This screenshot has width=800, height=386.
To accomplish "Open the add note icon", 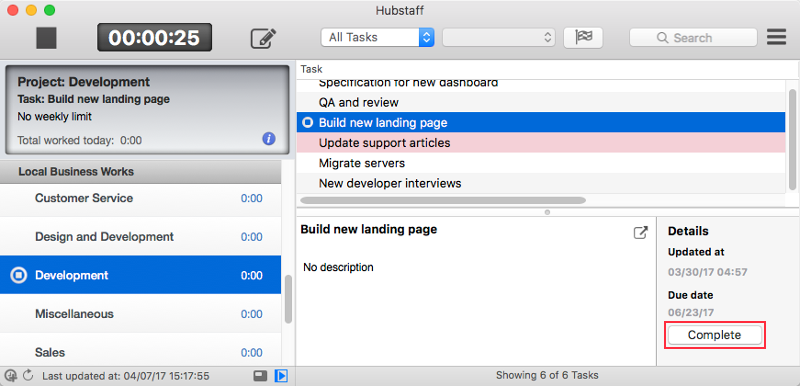I will [263, 38].
